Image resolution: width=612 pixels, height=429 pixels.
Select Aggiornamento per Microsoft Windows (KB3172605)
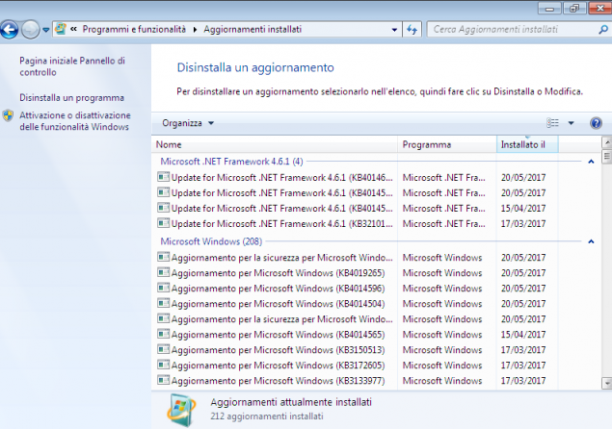[357, 365]
